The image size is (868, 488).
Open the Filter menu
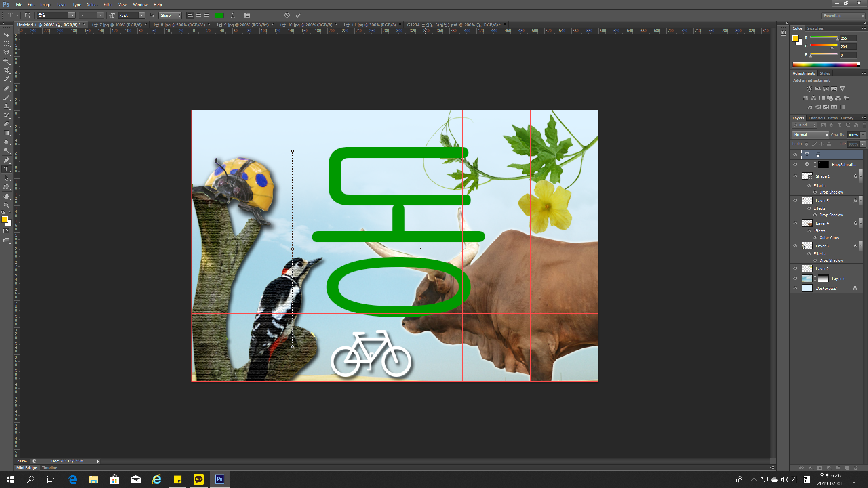[x=108, y=5]
